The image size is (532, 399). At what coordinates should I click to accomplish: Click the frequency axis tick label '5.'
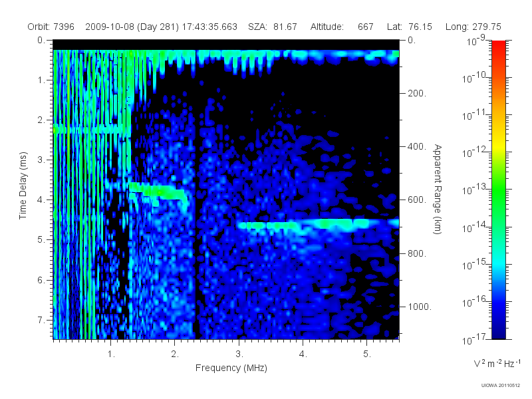point(367,354)
